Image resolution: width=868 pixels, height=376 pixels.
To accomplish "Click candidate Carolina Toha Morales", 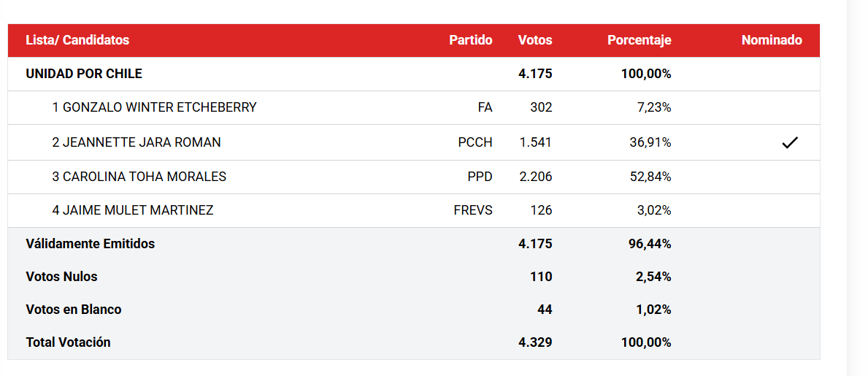I will 139,177.
